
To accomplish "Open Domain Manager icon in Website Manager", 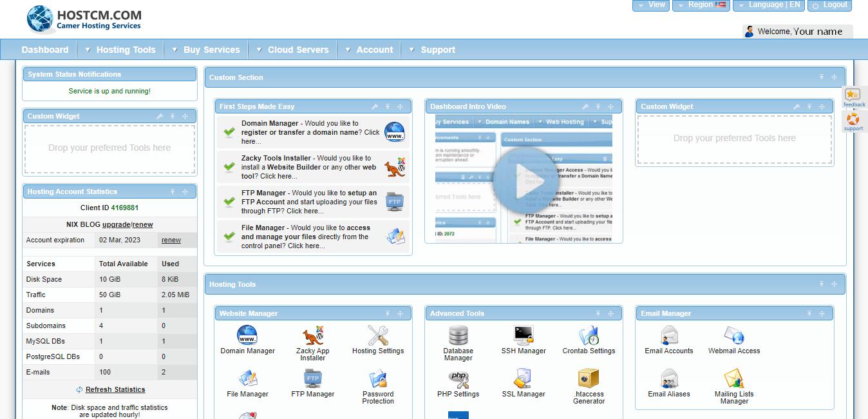I will [247, 335].
